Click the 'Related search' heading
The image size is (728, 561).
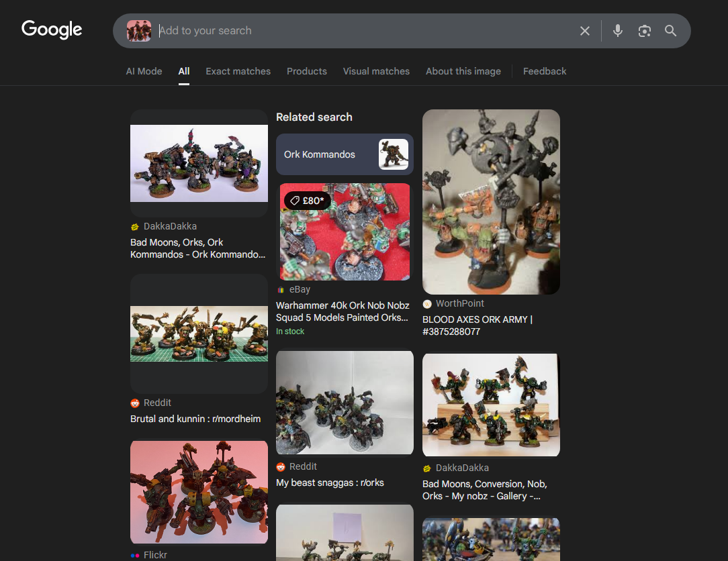tap(314, 117)
